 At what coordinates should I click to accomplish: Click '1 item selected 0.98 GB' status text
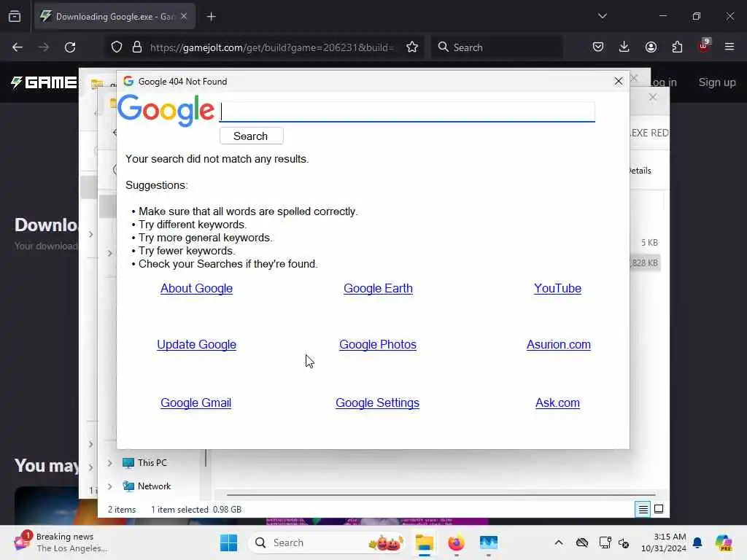pyautogui.click(x=196, y=510)
